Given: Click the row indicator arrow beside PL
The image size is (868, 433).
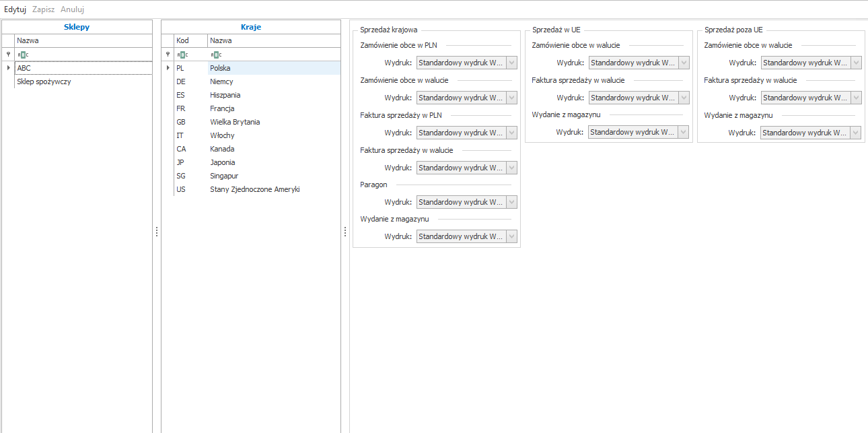Looking at the screenshot, I should 168,68.
